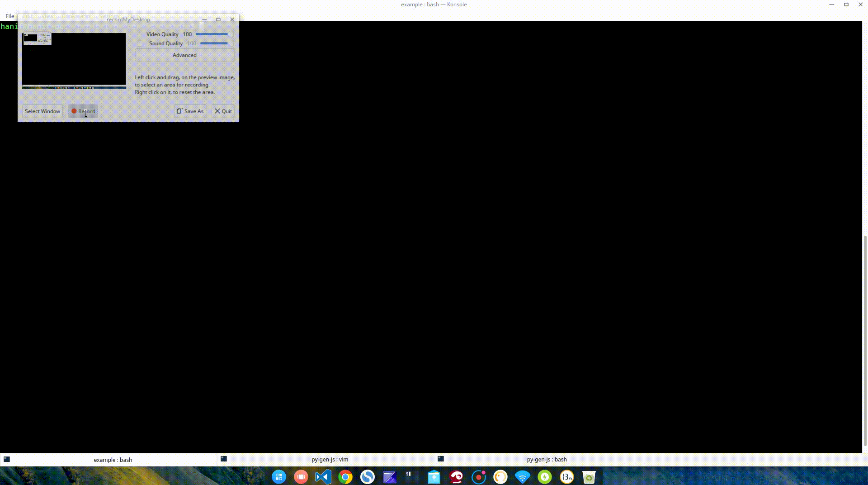Open the trash icon in the dock

[589, 477]
